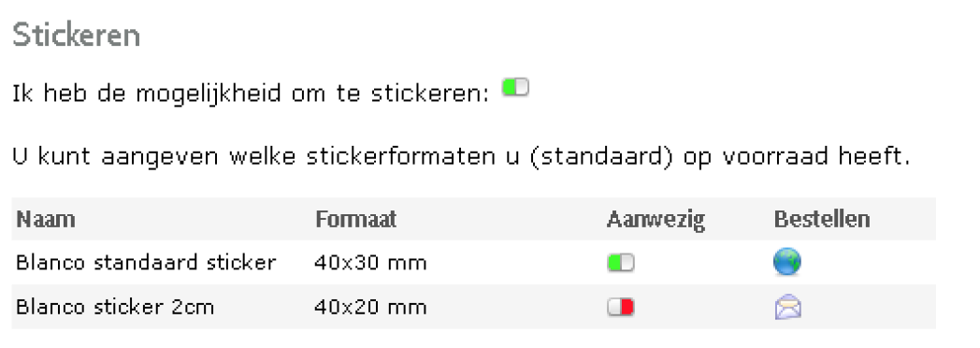Click the envelope order icon for Blanco sticker 2cm

(x=787, y=308)
